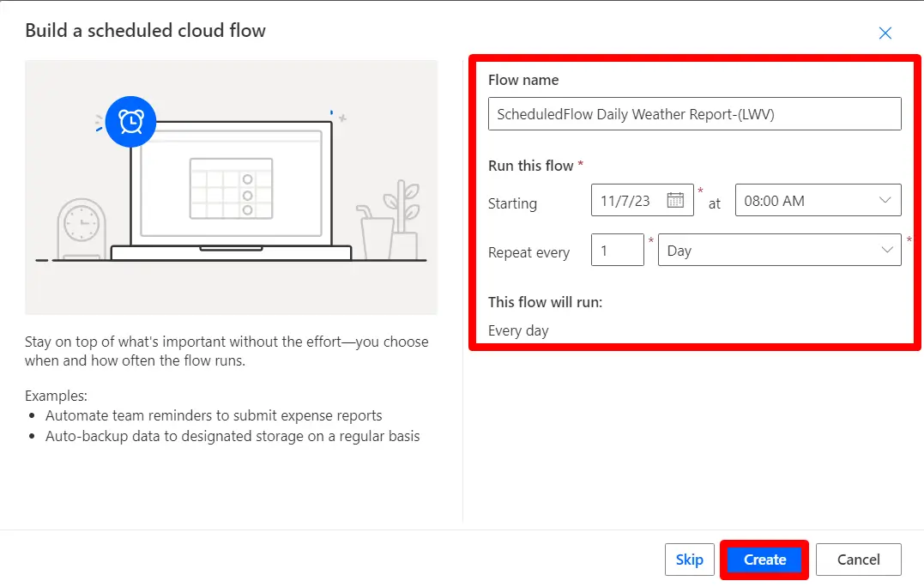Click the laptop calendar illustration
Image resolution: width=924 pixels, height=587 pixels.
(231, 189)
